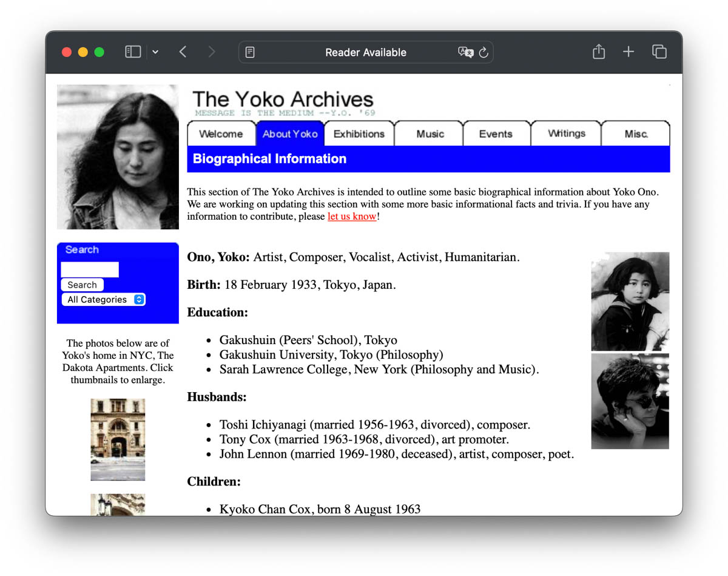Toggle the Safari sidebar
The height and width of the screenshot is (576, 728).
pos(132,52)
